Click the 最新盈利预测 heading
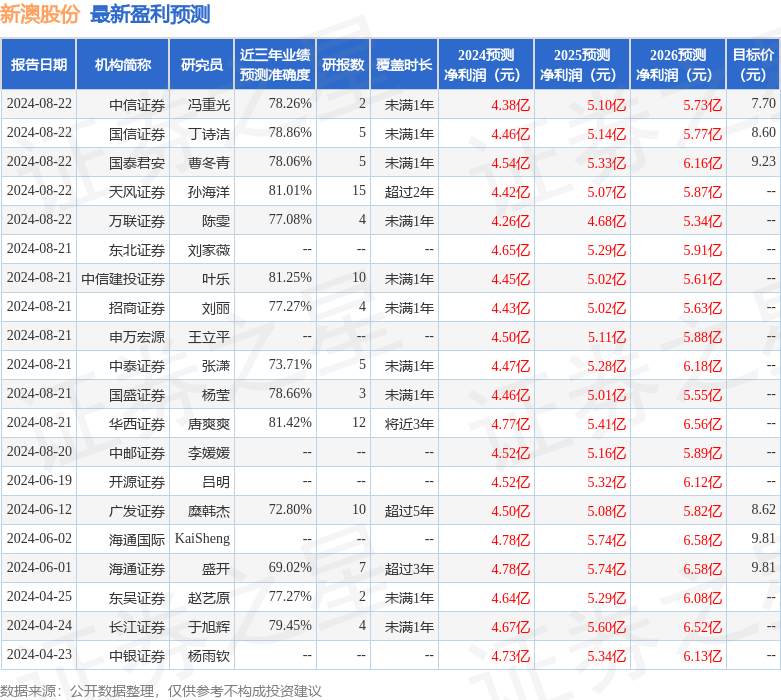Image resolution: width=781 pixels, height=700 pixels. point(150,14)
